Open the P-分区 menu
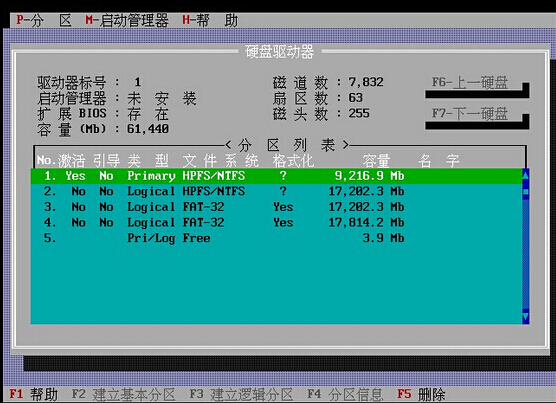The height and width of the screenshot is (403, 556). coord(44,20)
